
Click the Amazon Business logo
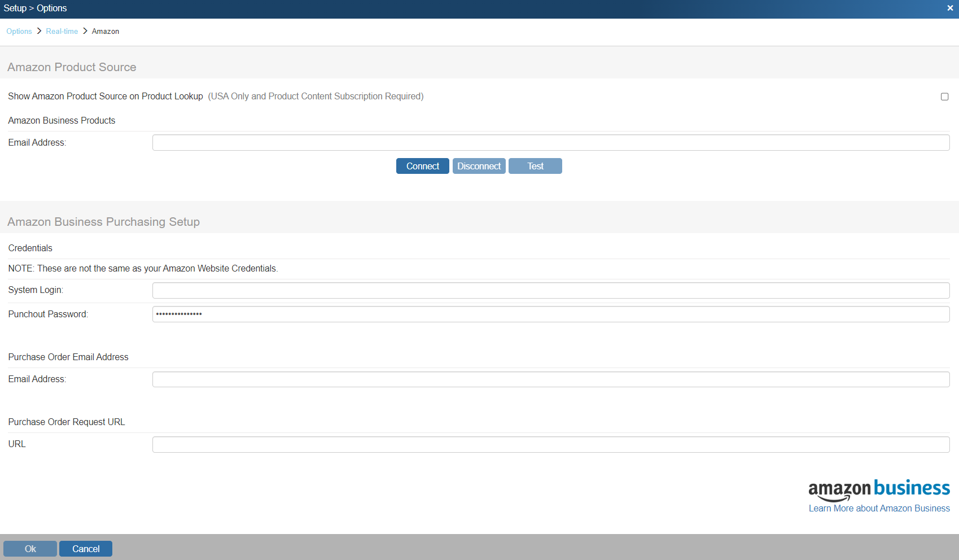[879, 489]
